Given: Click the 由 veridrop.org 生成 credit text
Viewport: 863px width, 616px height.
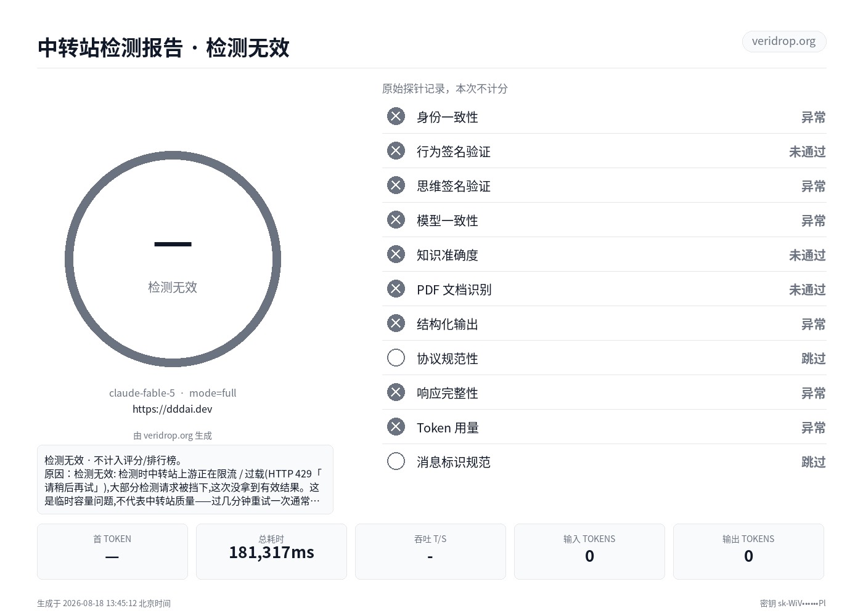Looking at the screenshot, I should point(173,436).
